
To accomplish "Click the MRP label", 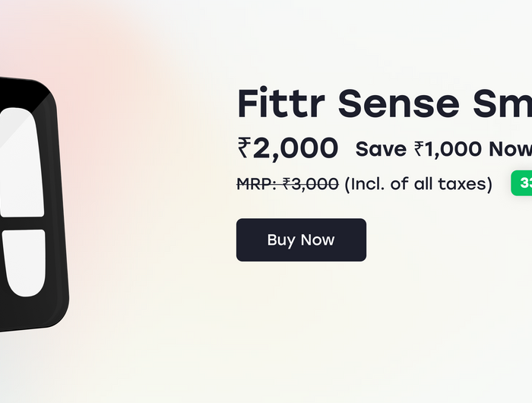I will [256, 184].
